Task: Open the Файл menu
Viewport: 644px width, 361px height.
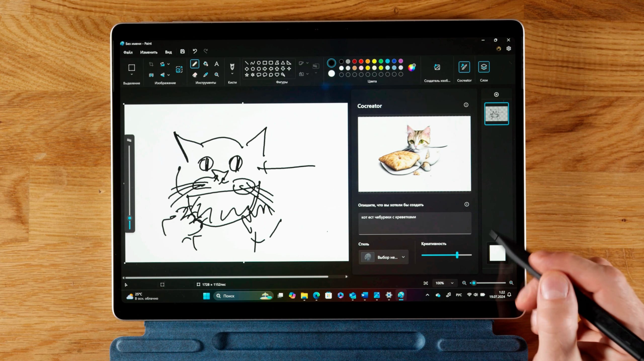Action: pos(128,53)
